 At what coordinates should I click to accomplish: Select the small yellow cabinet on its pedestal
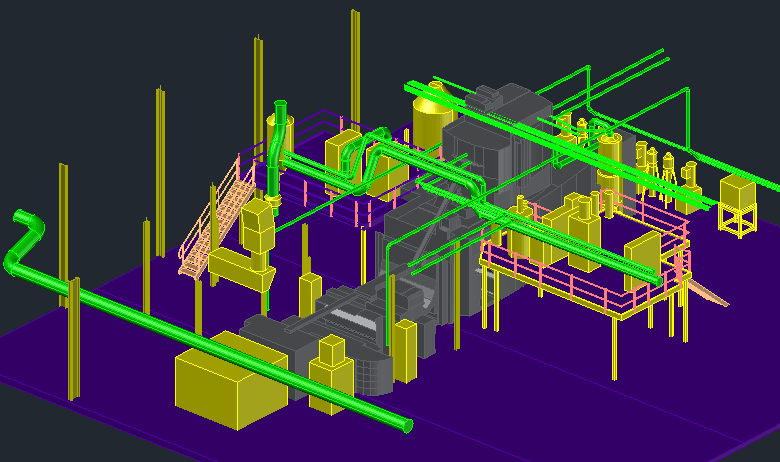click(330, 375)
